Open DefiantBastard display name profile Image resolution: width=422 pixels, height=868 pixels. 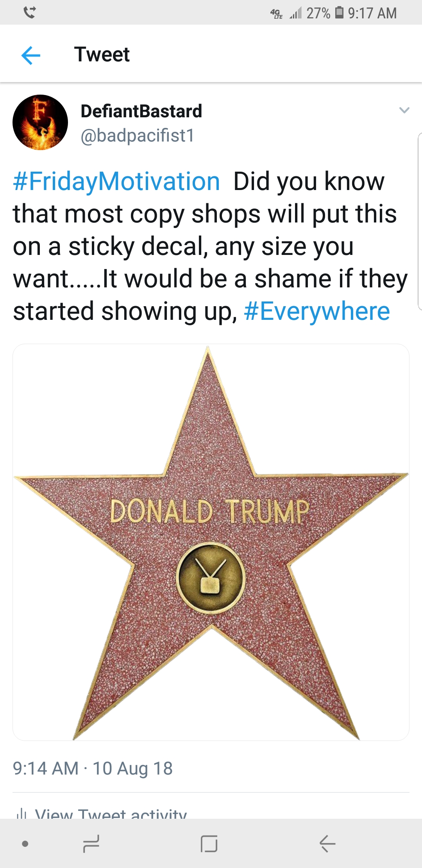pyautogui.click(x=141, y=111)
